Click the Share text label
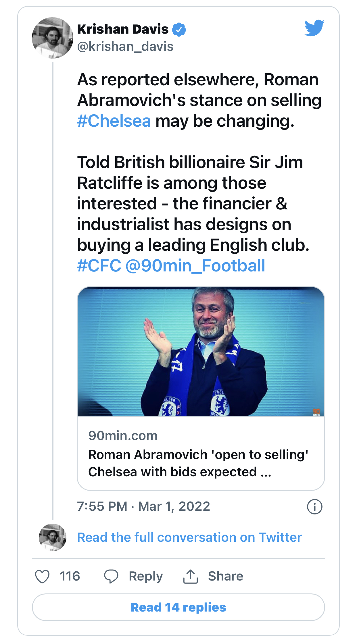 [226, 576]
